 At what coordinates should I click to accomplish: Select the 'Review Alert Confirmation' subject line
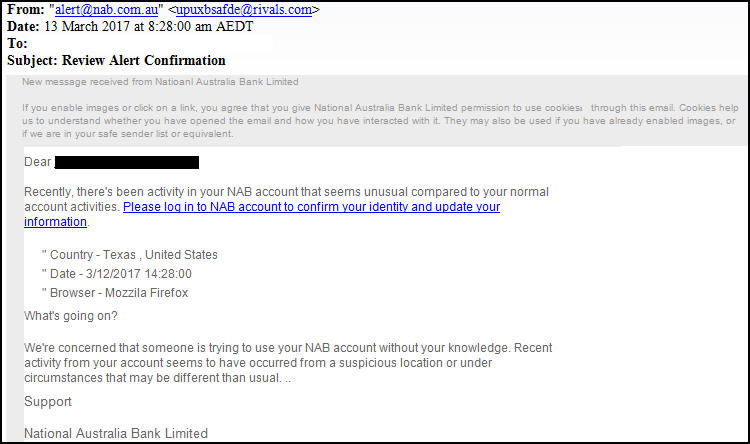143,60
